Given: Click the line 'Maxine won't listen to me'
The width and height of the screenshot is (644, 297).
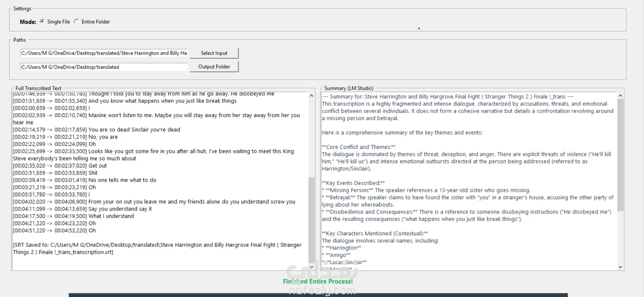Looking at the screenshot, I should point(157,119).
